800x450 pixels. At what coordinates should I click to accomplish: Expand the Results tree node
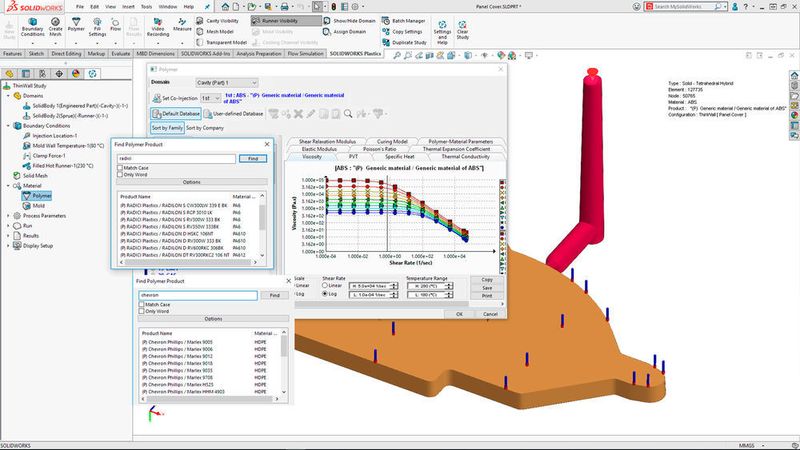tap(8, 236)
